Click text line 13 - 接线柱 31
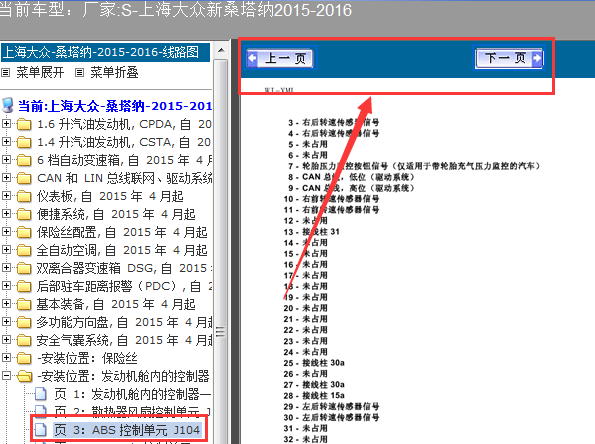The height and width of the screenshot is (444, 595). click(x=311, y=232)
